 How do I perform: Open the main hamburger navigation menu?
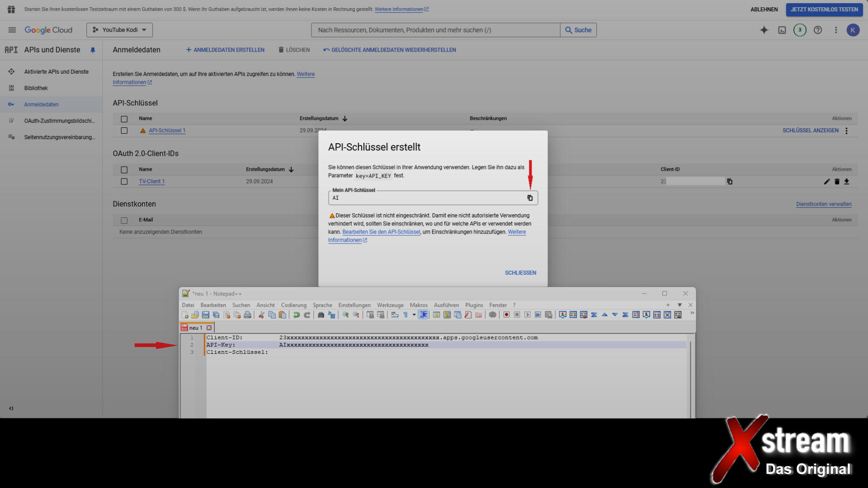pyautogui.click(x=12, y=30)
